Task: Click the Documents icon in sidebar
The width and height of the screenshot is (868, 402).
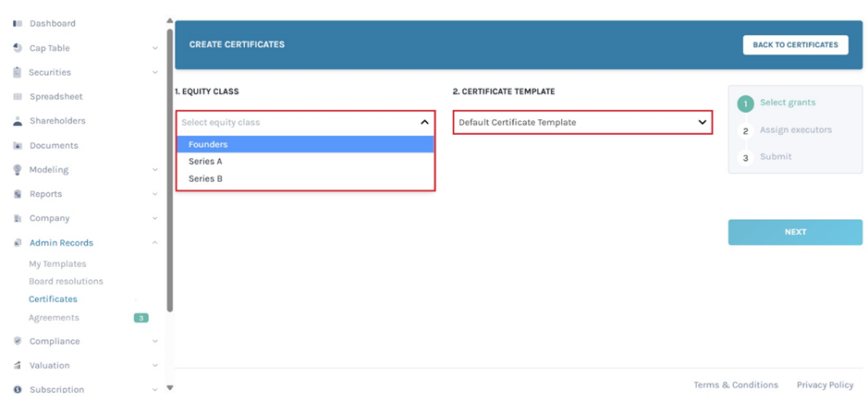Action: pyautogui.click(x=18, y=146)
